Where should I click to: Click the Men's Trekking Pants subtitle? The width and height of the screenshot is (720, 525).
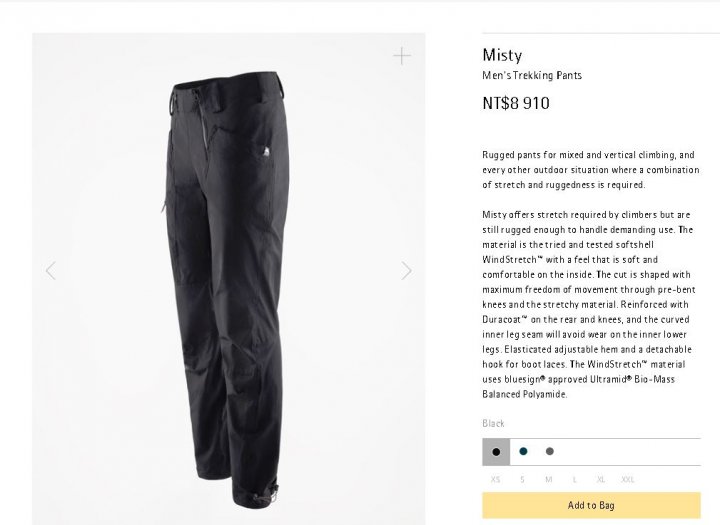pyautogui.click(x=532, y=75)
